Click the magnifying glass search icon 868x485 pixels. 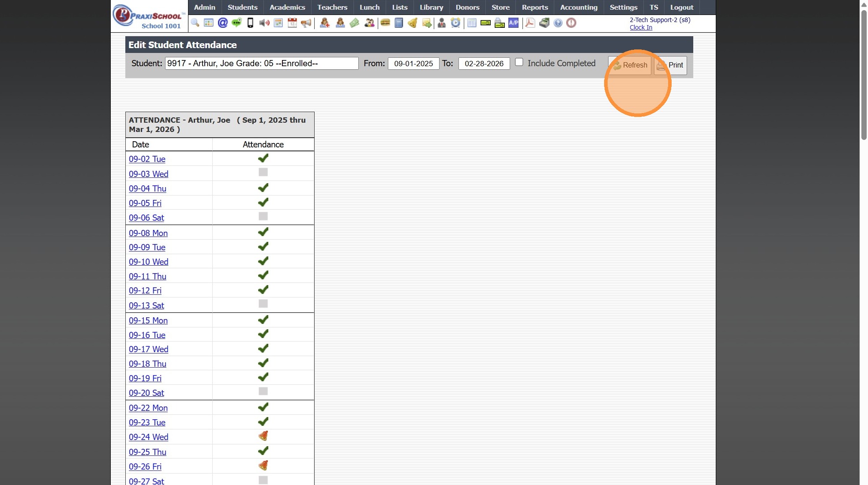tap(195, 23)
